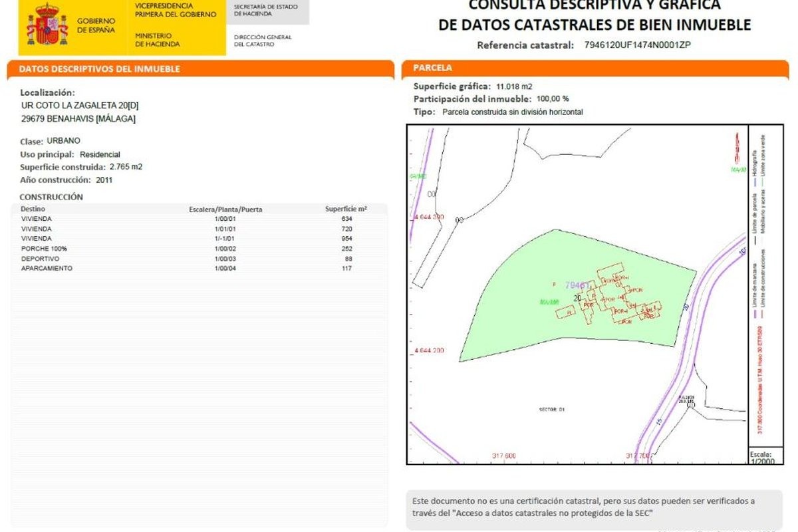Click the 'SECTOR D1' label on the map
The width and height of the screenshot is (798, 532).
551,410
